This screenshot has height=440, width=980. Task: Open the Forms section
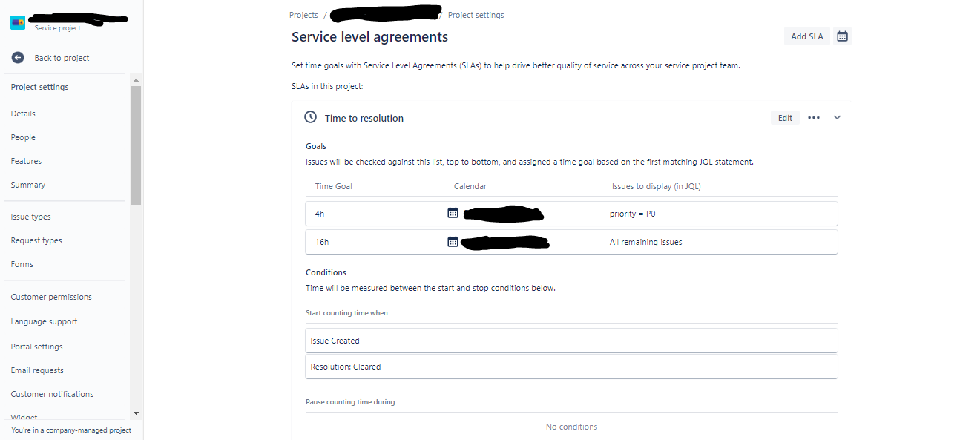click(x=22, y=263)
